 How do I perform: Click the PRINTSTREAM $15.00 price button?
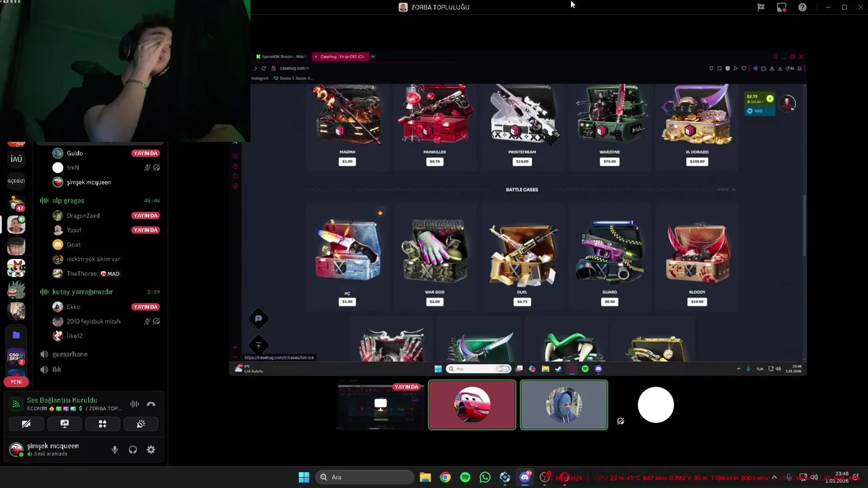coord(522,161)
